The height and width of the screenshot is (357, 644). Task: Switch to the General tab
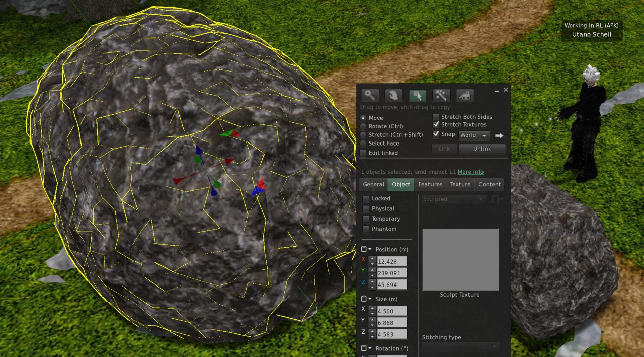pyautogui.click(x=373, y=185)
